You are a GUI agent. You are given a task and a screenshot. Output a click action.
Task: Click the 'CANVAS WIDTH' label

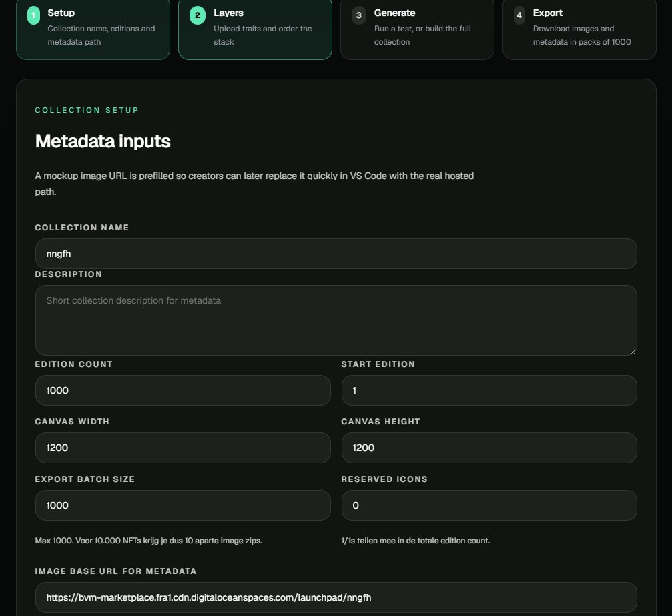pos(72,421)
